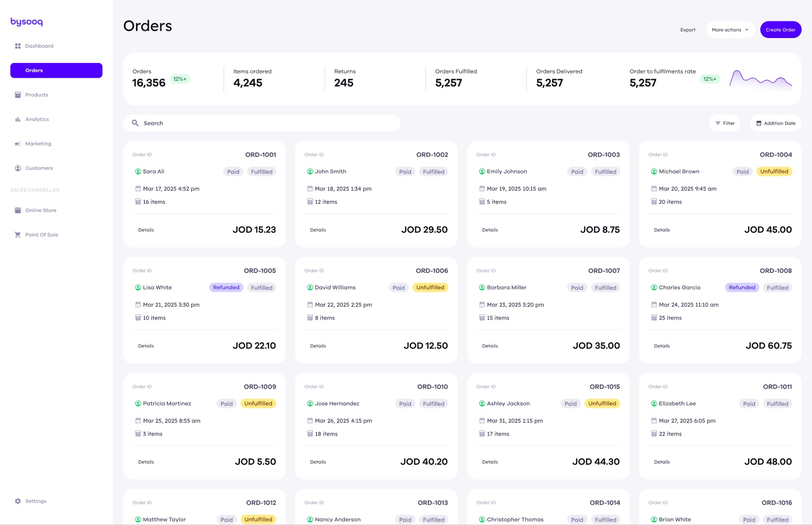
Task: Click the box icon beside 18 items
Action: coord(310,434)
